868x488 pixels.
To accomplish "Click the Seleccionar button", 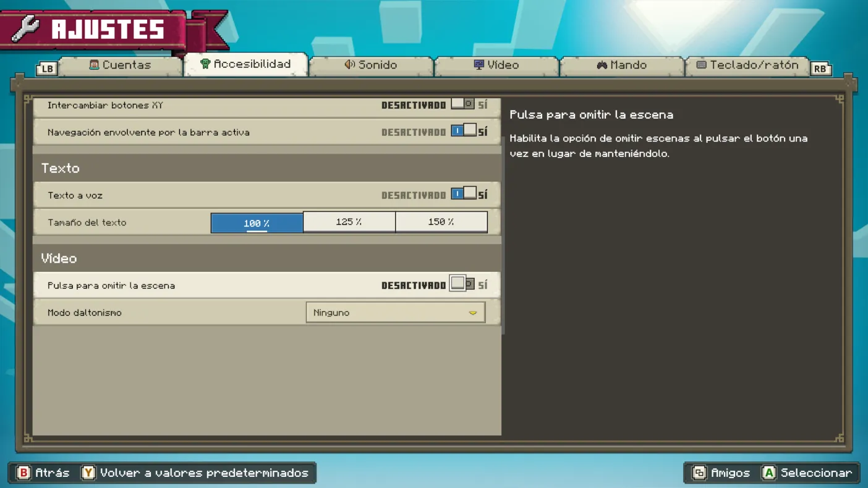I will click(807, 473).
